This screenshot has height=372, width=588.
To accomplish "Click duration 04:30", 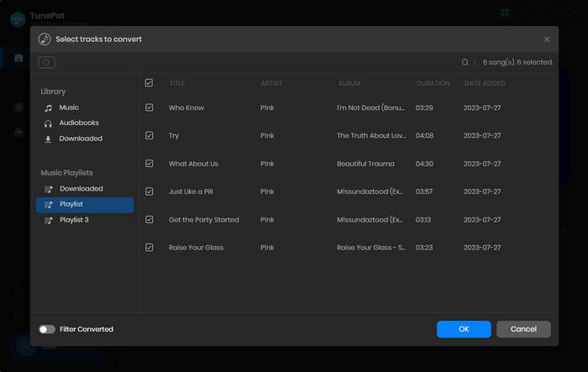I will (424, 164).
